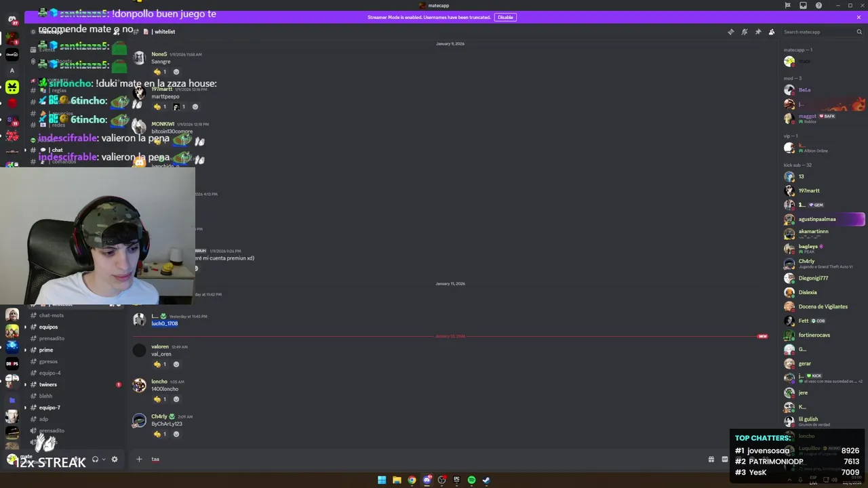
Task: Open Help question mark icon
Action: pos(818,5)
